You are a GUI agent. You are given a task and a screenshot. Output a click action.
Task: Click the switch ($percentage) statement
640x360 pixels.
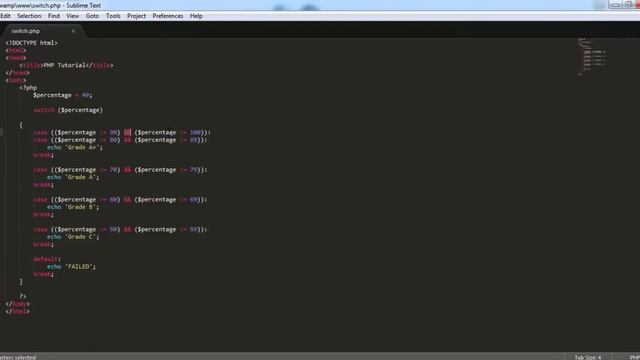[68, 110]
